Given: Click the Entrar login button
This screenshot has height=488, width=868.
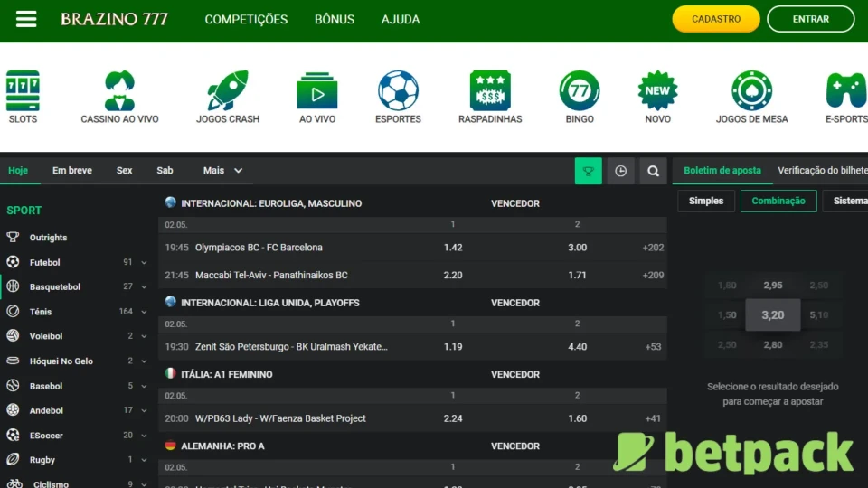Looking at the screenshot, I should tap(810, 19).
